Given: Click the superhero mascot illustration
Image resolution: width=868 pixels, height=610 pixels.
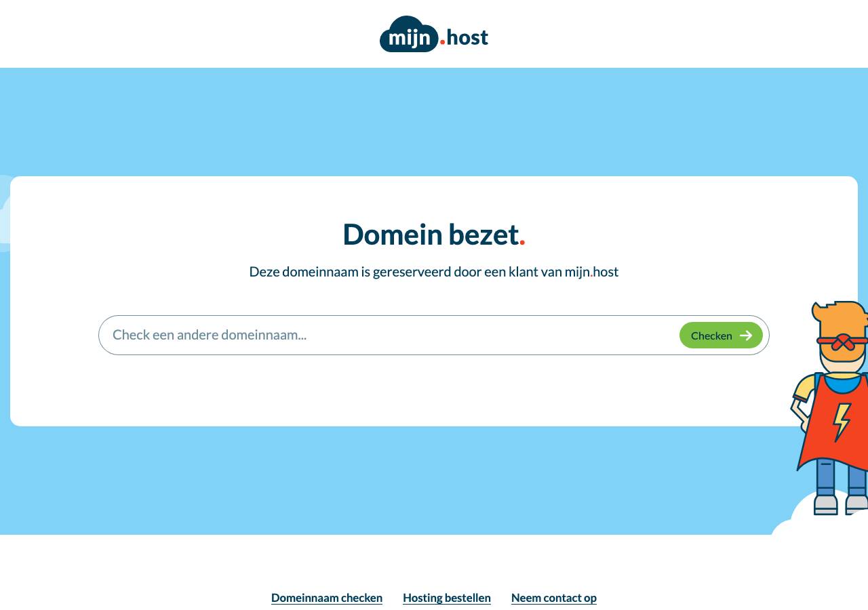Looking at the screenshot, I should click(x=829, y=408).
